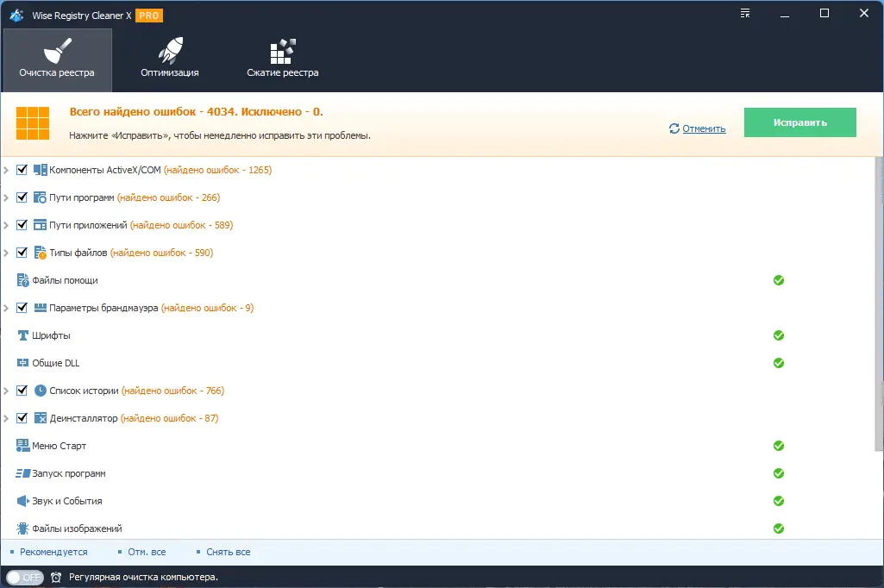Uncheck Список истории checkbox
Screen dimensions: 884x588
pyautogui.click(x=22, y=391)
